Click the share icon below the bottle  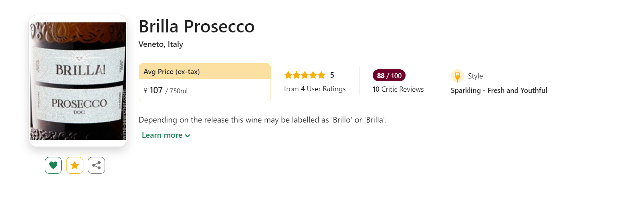pos(96,165)
